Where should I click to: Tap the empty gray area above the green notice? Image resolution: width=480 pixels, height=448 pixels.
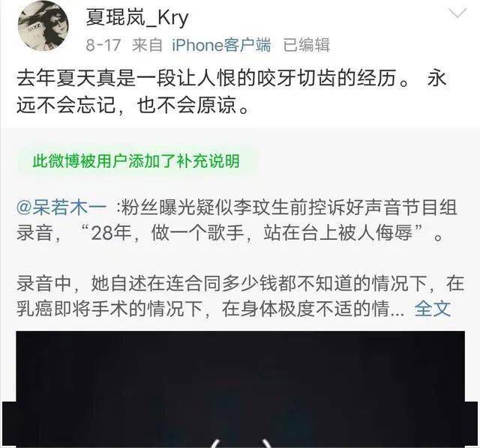[240, 136]
